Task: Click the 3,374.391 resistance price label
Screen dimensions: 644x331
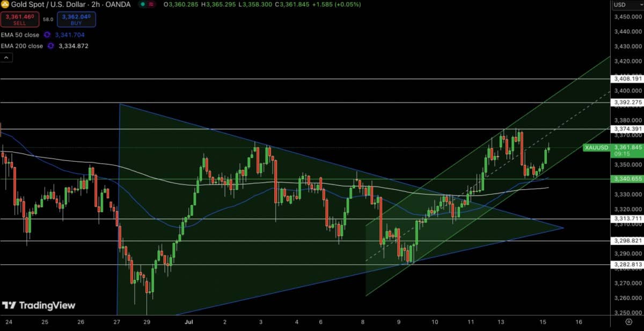Action: 626,129
